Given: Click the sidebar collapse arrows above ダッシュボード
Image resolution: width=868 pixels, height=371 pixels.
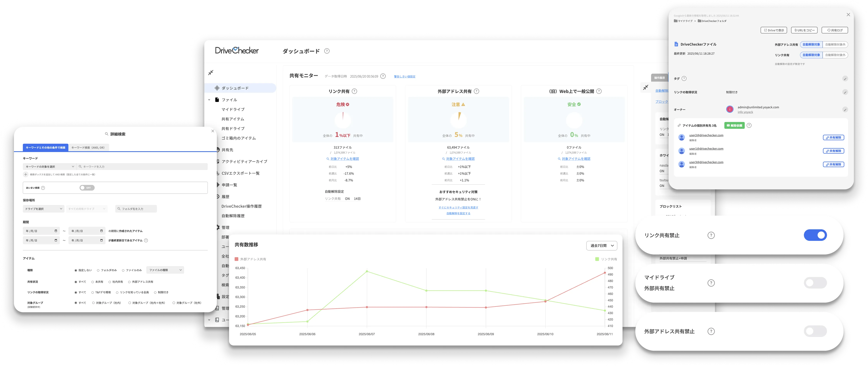Looking at the screenshot, I should (211, 73).
